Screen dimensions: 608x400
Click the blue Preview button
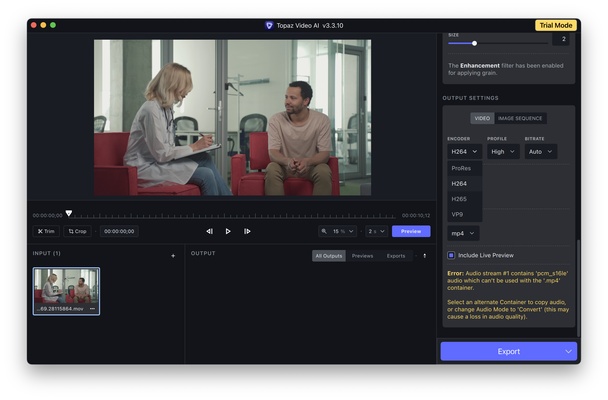pos(411,231)
